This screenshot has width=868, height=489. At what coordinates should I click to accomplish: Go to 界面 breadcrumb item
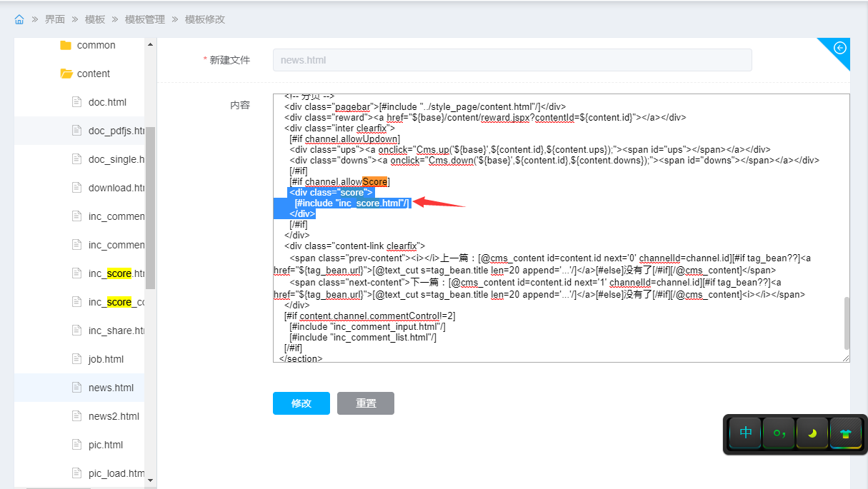[x=55, y=19]
